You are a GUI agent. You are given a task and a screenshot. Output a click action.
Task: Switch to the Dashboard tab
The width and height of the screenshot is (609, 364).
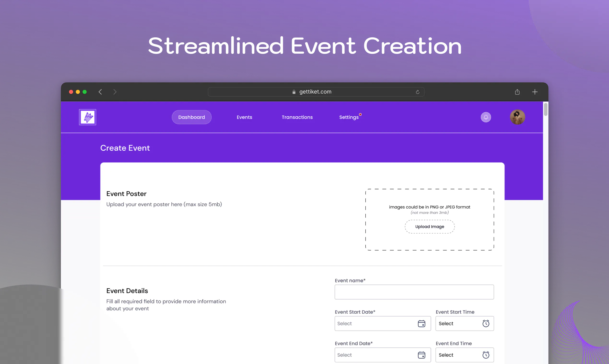(192, 117)
